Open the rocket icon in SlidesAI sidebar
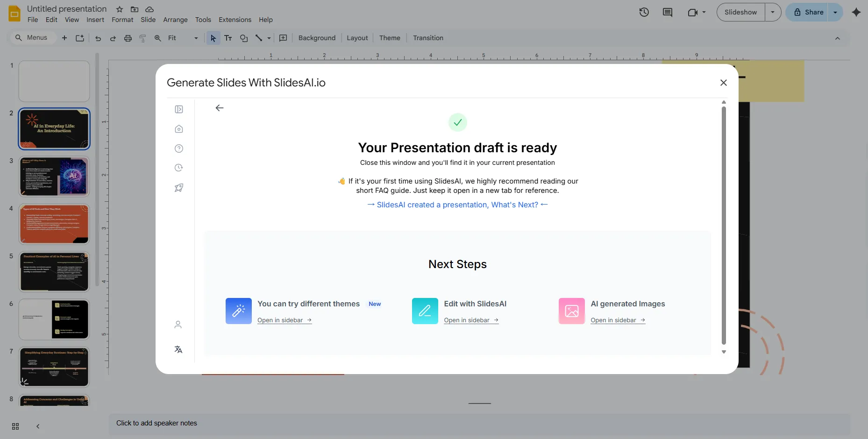This screenshot has height=439, width=868. [x=178, y=188]
